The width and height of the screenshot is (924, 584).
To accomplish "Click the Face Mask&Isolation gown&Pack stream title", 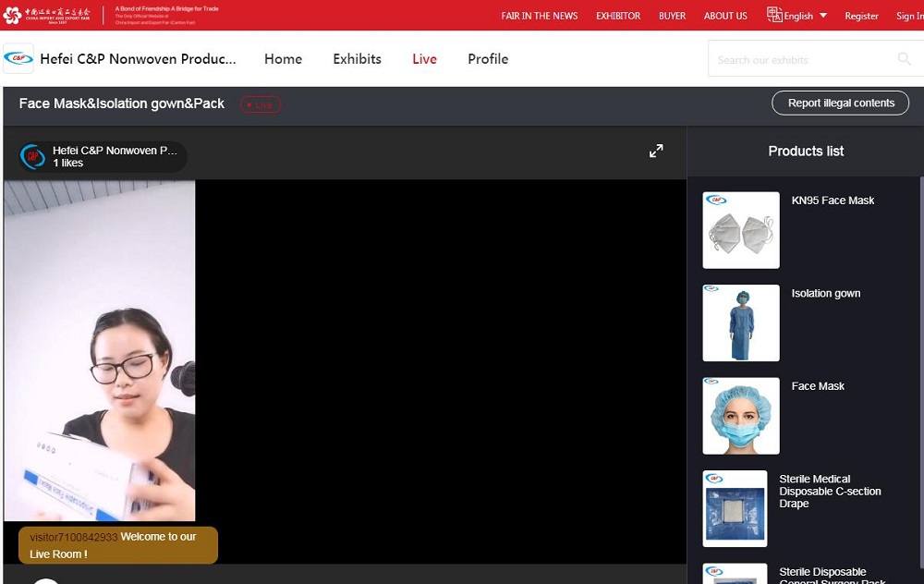I will [x=121, y=103].
